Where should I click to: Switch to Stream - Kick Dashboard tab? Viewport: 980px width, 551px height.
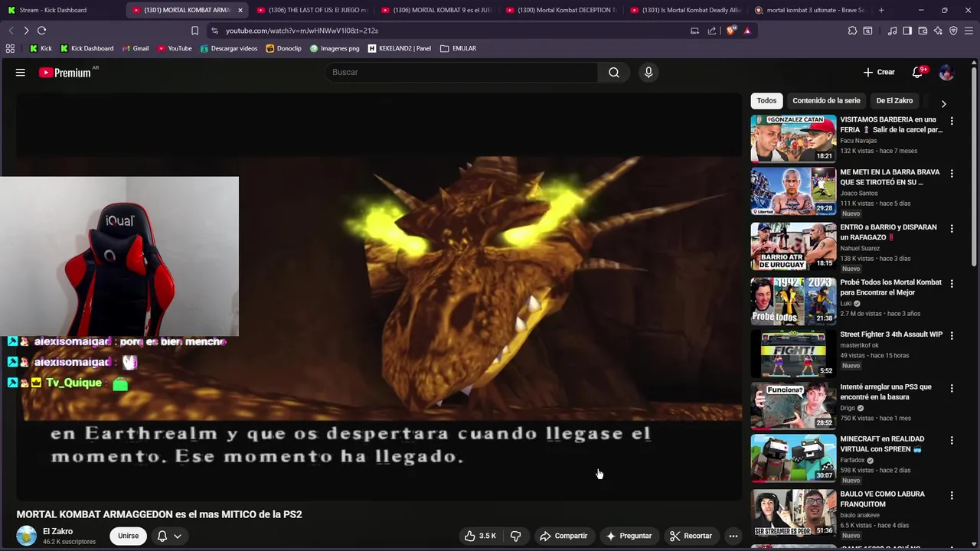[x=60, y=10]
